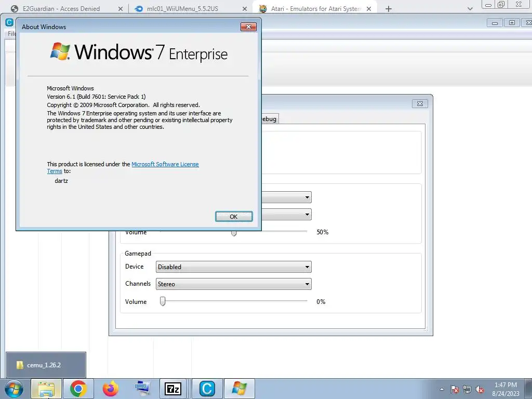Switch to Cemu on the taskbar
Viewport: 532px width, 399px height.
click(x=207, y=389)
